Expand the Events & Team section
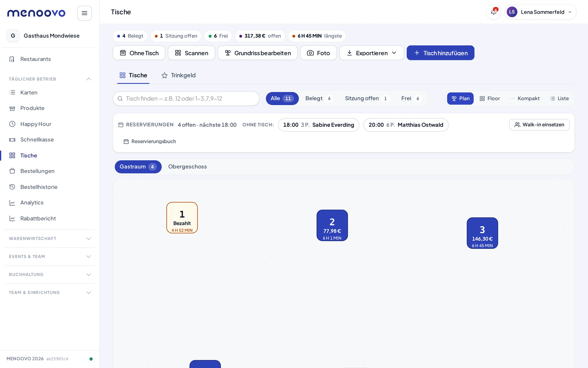The height and width of the screenshot is (368, 588). [49, 257]
